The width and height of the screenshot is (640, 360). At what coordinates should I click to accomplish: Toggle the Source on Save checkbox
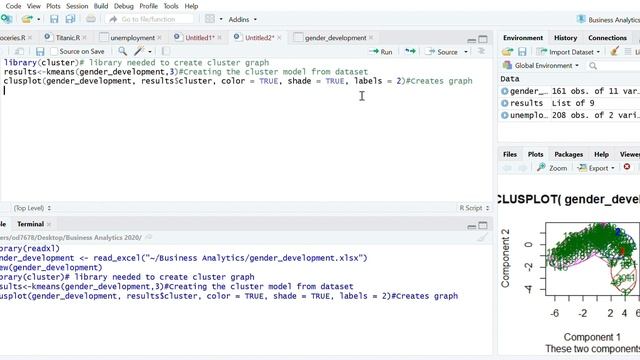point(54,51)
